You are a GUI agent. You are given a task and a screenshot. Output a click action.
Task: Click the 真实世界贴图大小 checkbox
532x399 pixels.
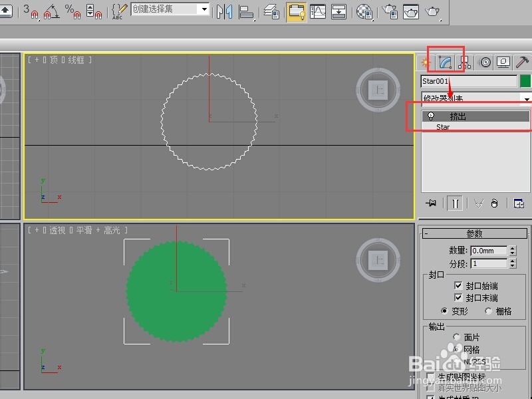point(430,388)
